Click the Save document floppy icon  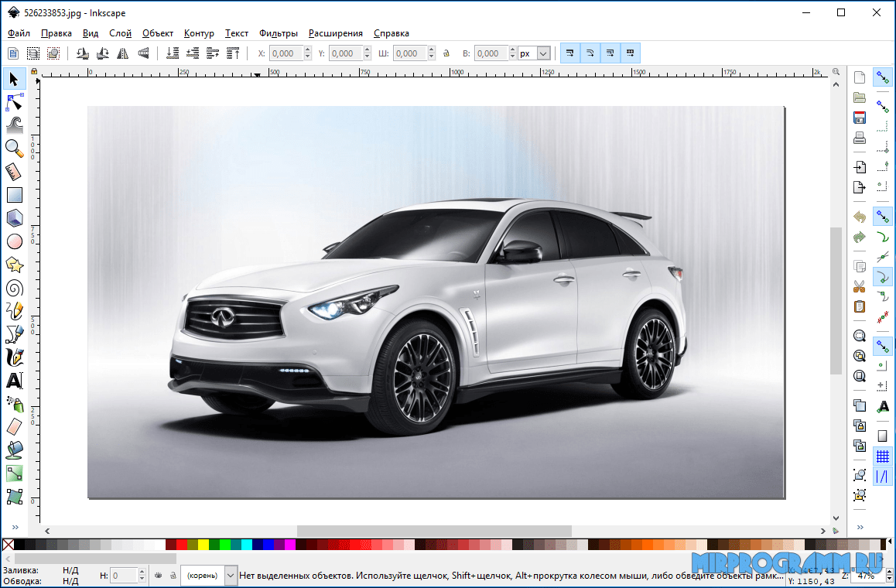[860, 118]
